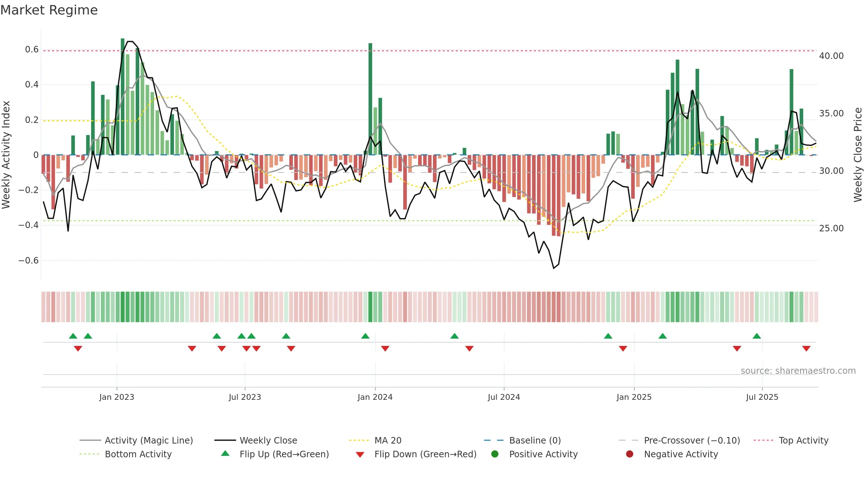
Task: Toggle the Baseline (0) legend entry
Action: point(522,440)
